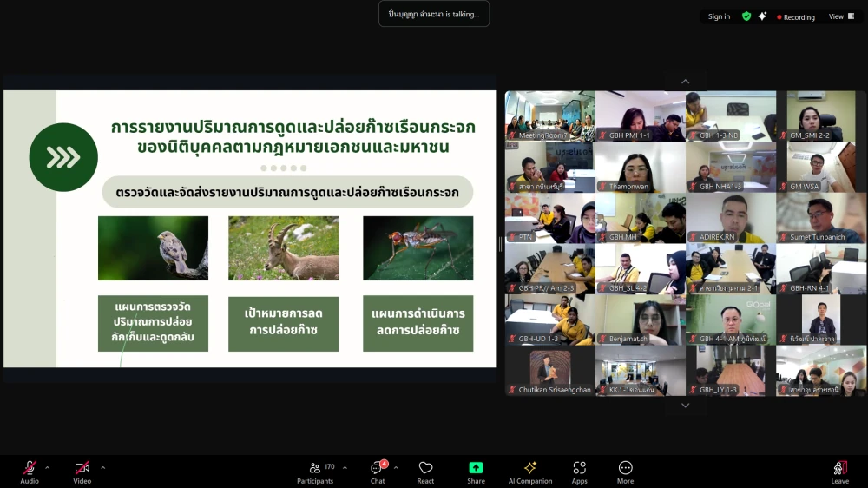Open the View layout menu
The height and width of the screenshot is (488, 868).
(x=841, y=16)
